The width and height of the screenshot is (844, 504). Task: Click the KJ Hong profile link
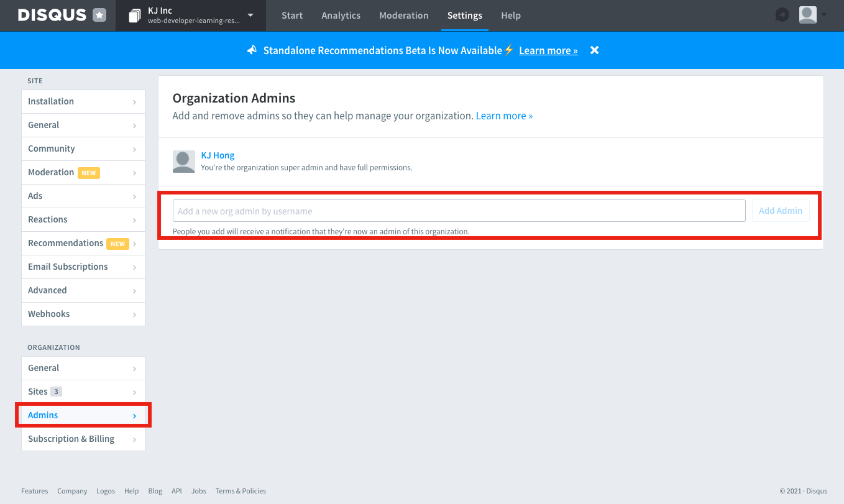tap(218, 155)
